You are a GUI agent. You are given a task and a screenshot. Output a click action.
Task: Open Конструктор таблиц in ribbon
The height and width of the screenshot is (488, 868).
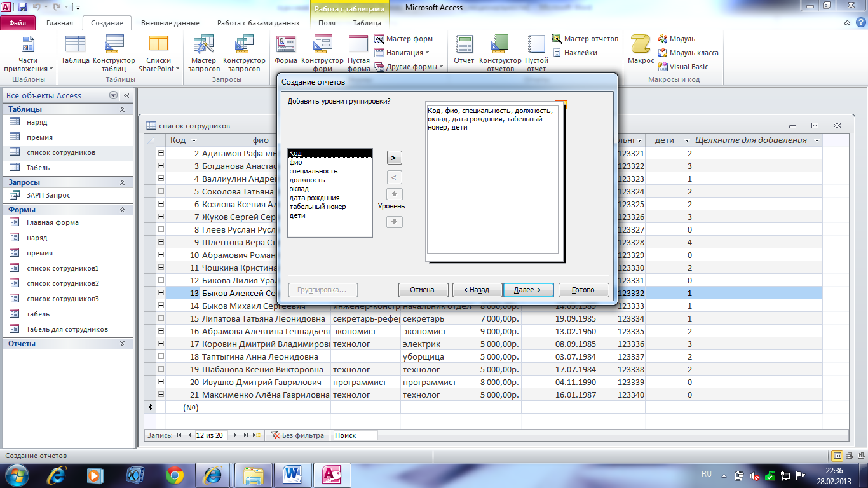114,54
